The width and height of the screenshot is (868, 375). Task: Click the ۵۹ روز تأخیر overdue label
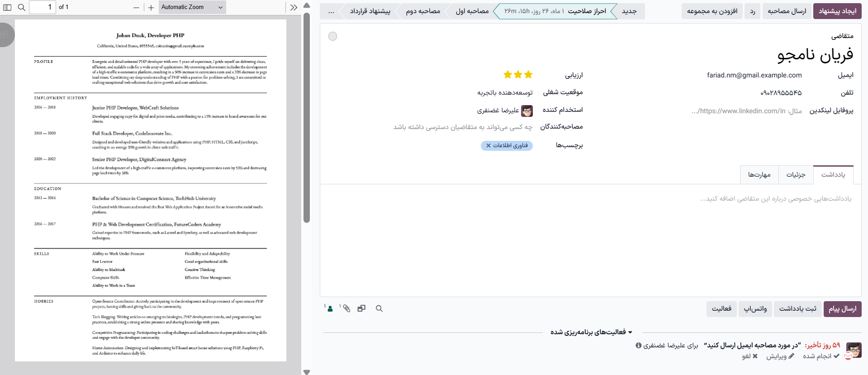click(x=822, y=346)
